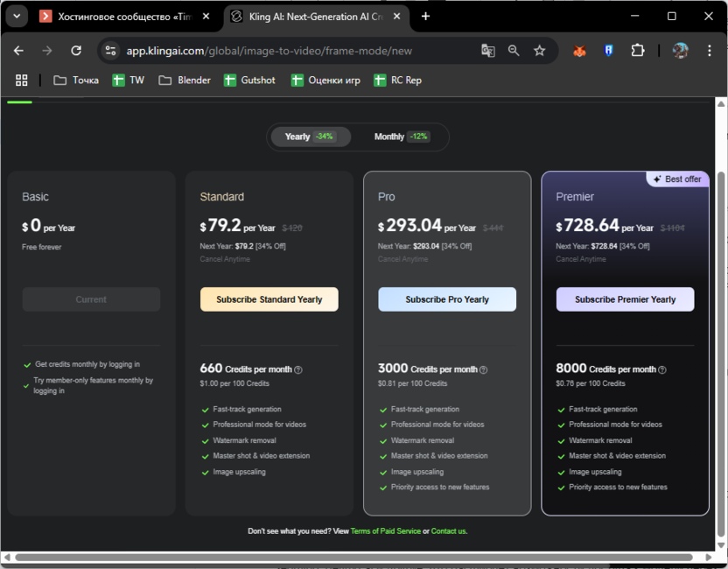Open the Blender bookmarks folder
The image size is (728, 569).
[185, 80]
